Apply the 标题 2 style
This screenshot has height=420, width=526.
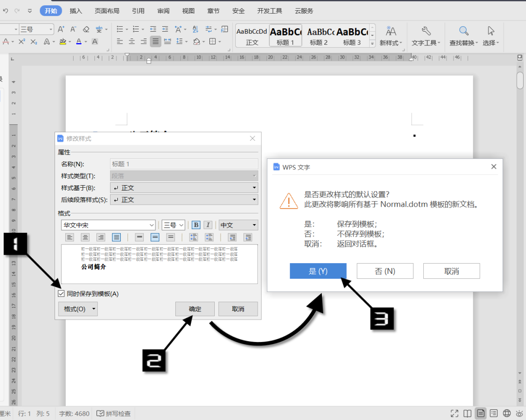coord(319,36)
